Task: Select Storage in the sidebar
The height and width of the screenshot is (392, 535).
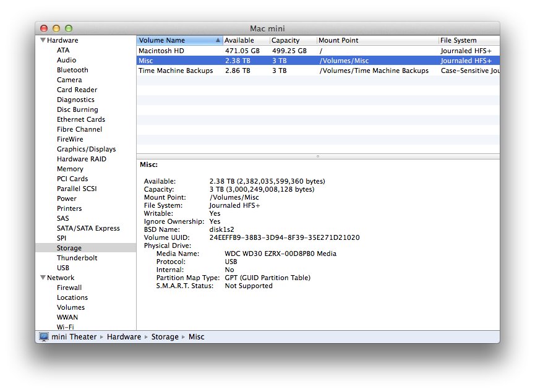Action: point(85,248)
